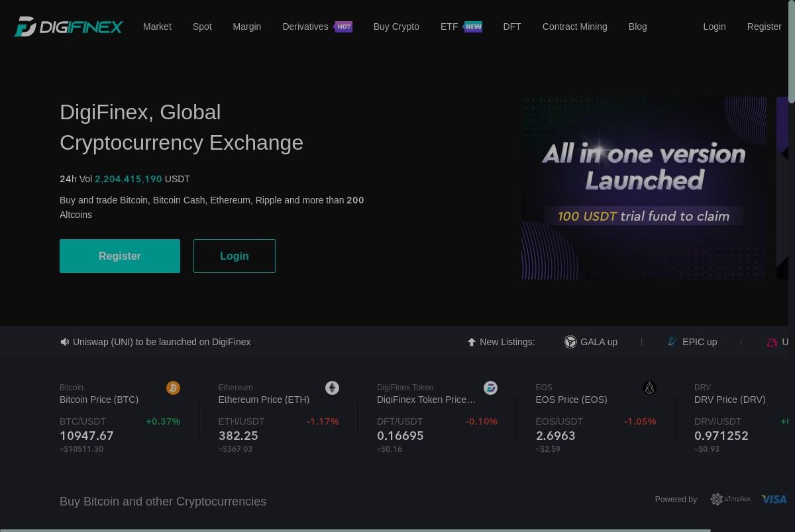Click the 24h volume figure 2,204,415,190
The width and height of the screenshot is (795, 532).
[x=129, y=179]
